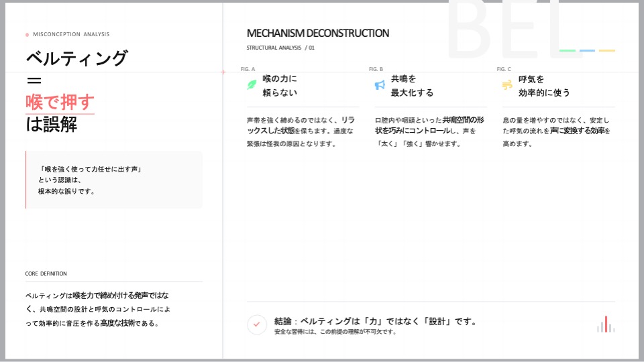The height and width of the screenshot is (362, 644).
Task: Select the green color bar at top right
Action: click(x=568, y=50)
